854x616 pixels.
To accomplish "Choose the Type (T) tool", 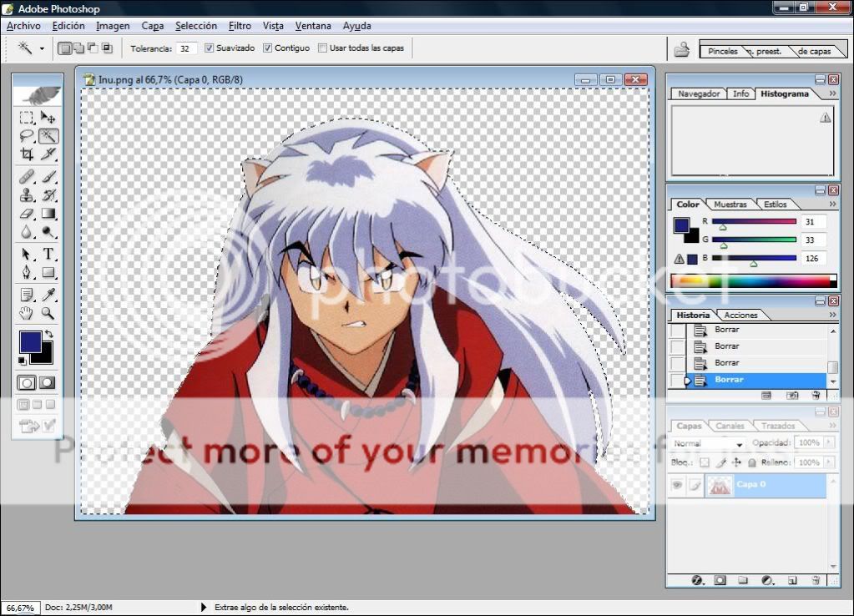I will pyautogui.click(x=48, y=254).
